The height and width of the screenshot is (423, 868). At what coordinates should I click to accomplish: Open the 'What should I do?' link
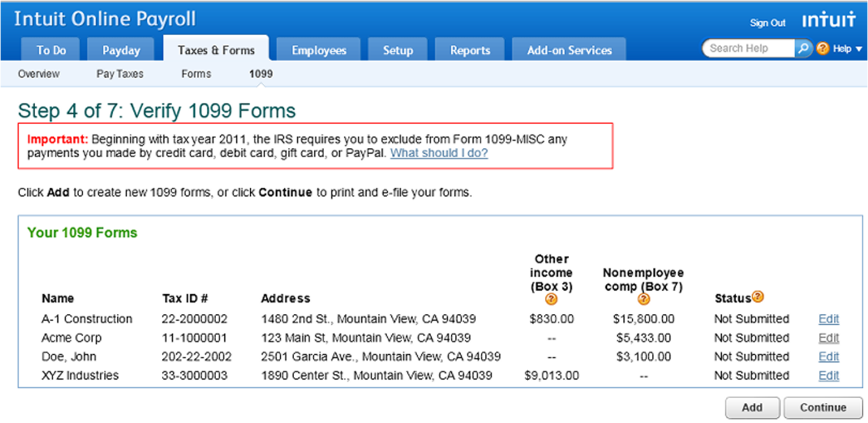coord(439,153)
